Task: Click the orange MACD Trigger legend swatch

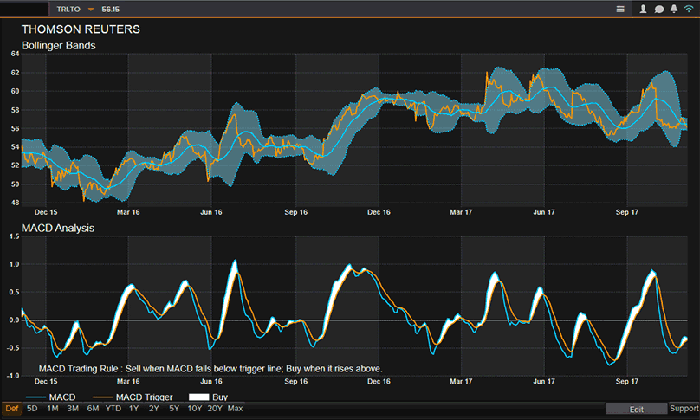Action: (x=103, y=397)
